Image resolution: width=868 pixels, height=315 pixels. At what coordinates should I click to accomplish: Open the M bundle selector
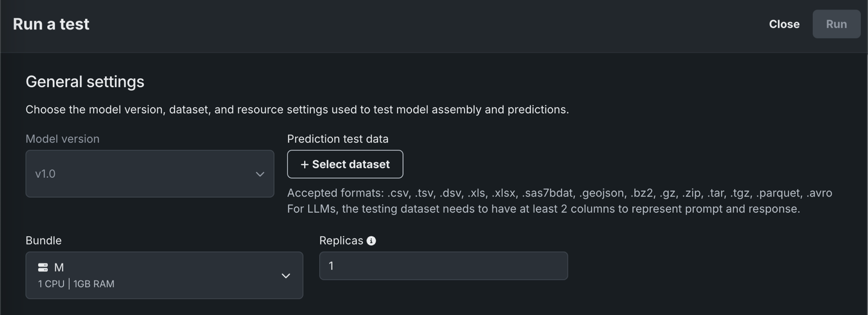[161, 275]
